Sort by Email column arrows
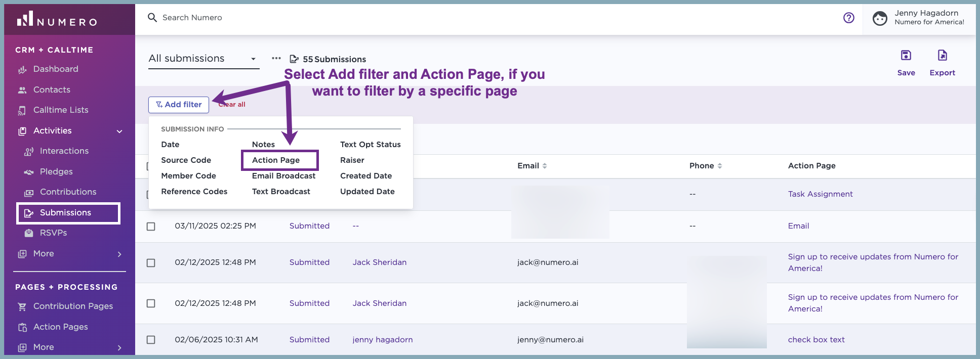 point(545,166)
